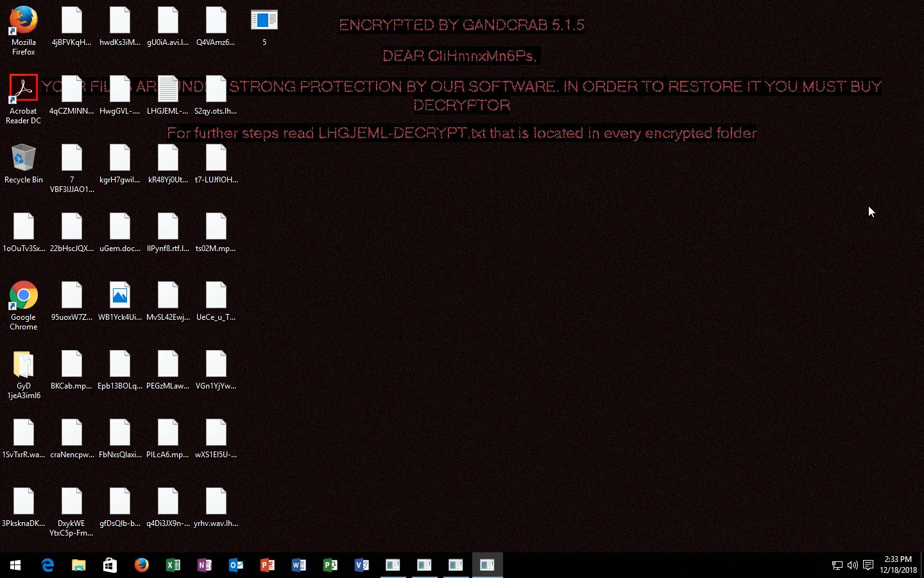The height and width of the screenshot is (578, 924).
Task: Launch OneNote from the taskbar
Action: (205, 565)
